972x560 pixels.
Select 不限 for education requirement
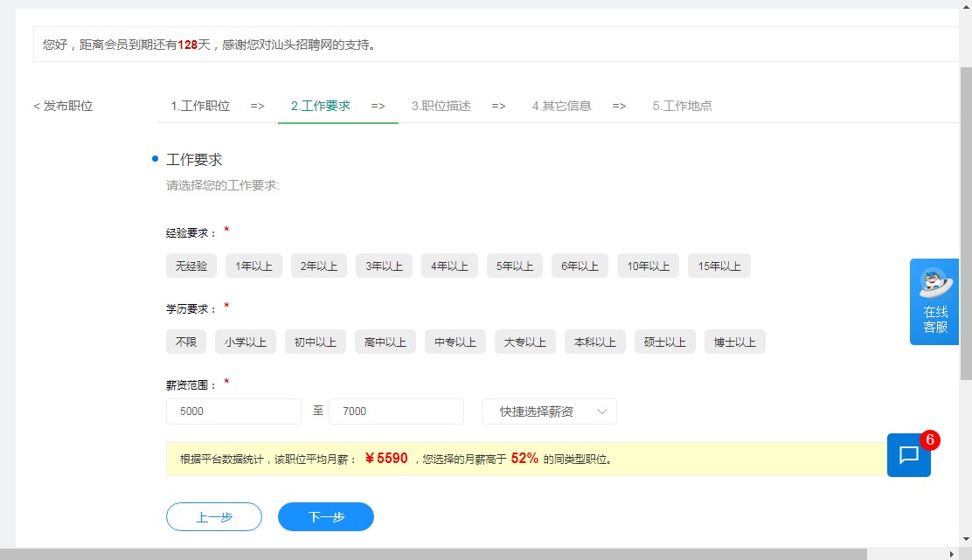click(x=185, y=342)
